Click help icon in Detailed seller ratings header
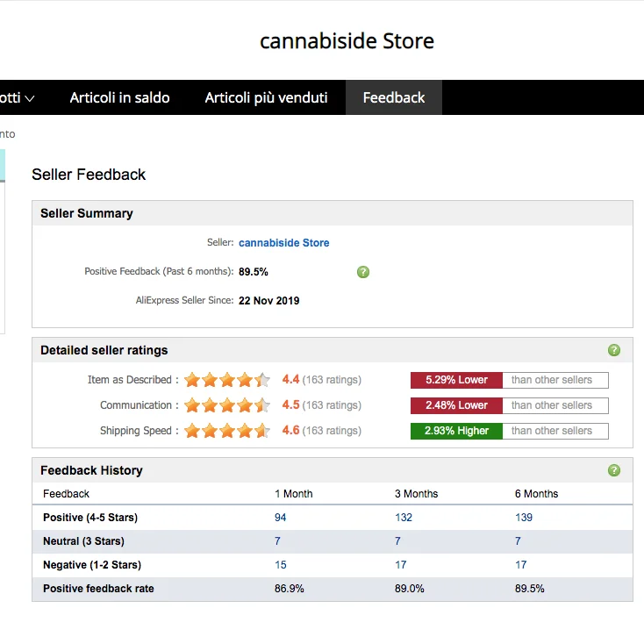This screenshot has width=644, height=644. click(x=614, y=350)
